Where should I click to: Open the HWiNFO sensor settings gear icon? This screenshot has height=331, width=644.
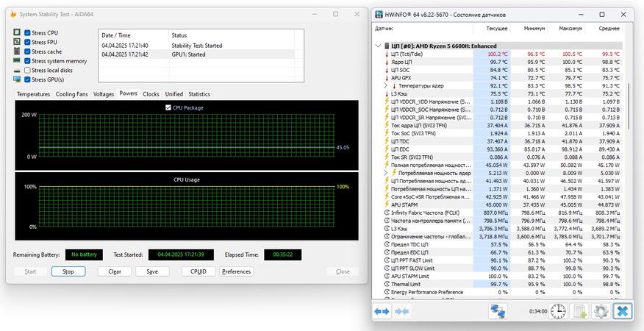tap(601, 311)
